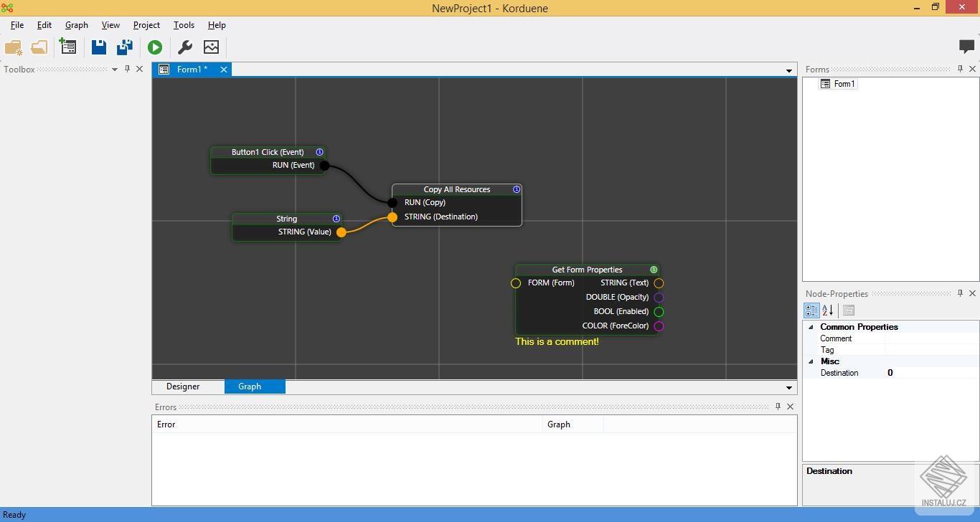Pin the Toolbox panel
Screen dimensions: 980x522
[127, 69]
